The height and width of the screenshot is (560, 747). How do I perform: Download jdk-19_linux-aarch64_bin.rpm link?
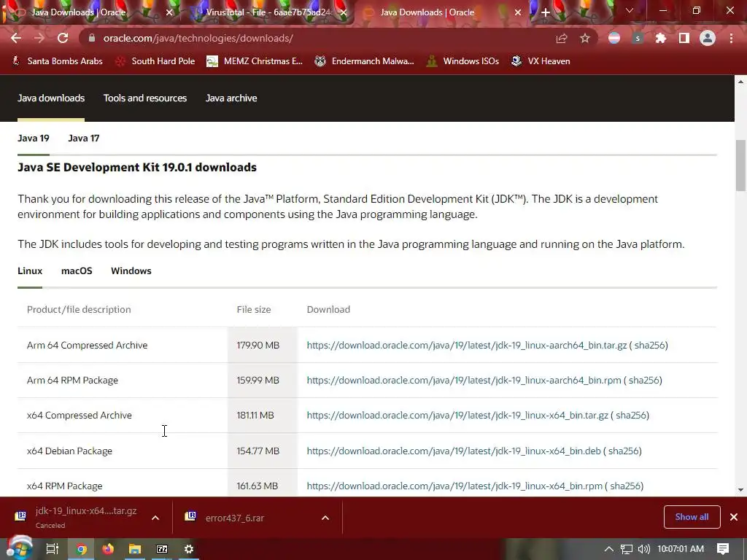[464, 381]
